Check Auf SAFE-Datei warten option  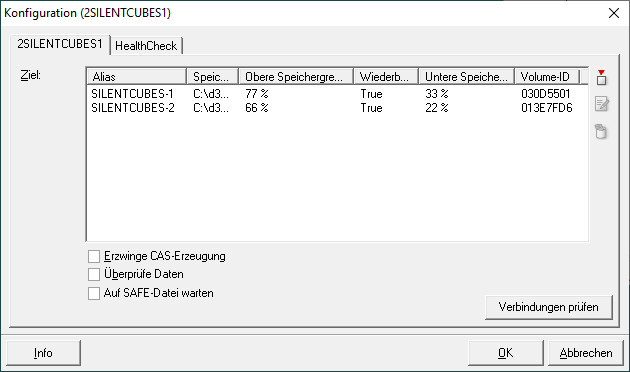point(94,293)
